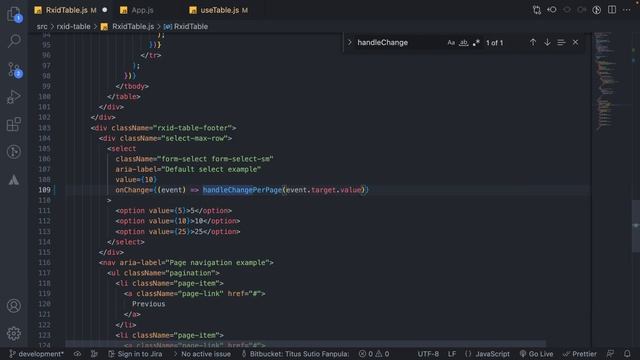Click the status bar icon left of Sign in to Jira
This screenshot has height=360, width=640.
pos(94,354)
